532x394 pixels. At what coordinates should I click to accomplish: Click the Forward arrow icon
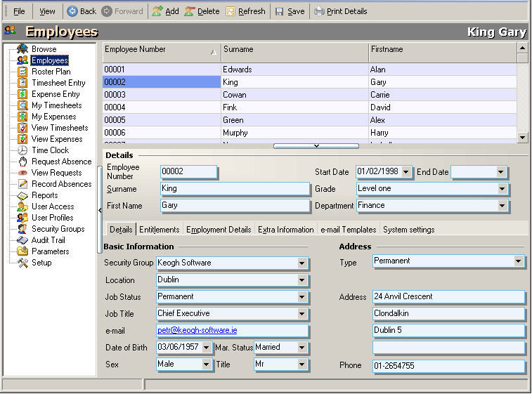(107, 11)
